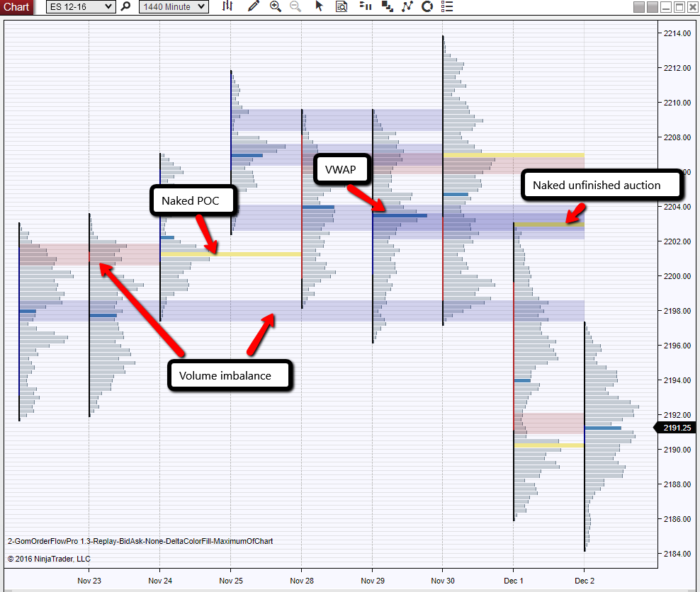Open the data series squares icon
Image resolution: width=700 pixels, height=592 pixels.
pyautogui.click(x=387, y=6)
